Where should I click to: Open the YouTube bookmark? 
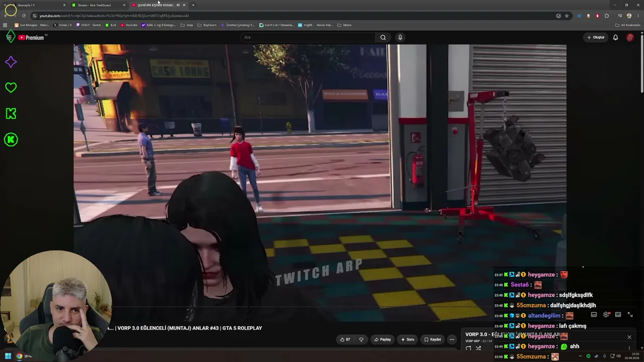pyautogui.click(x=129, y=25)
